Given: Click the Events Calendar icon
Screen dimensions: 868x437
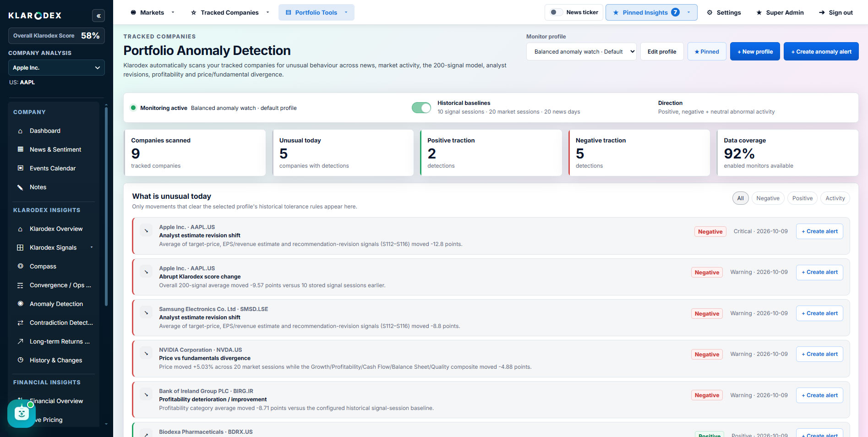Looking at the screenshot, I should pos(20,169).
